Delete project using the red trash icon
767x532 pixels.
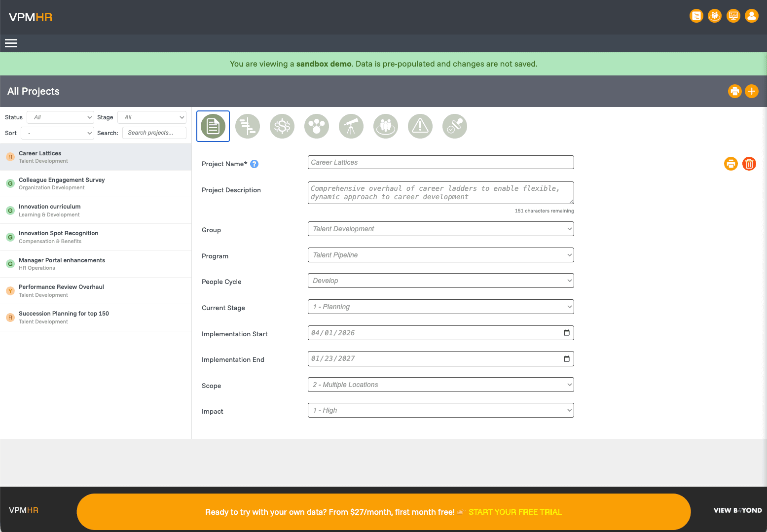pos(749,164)
